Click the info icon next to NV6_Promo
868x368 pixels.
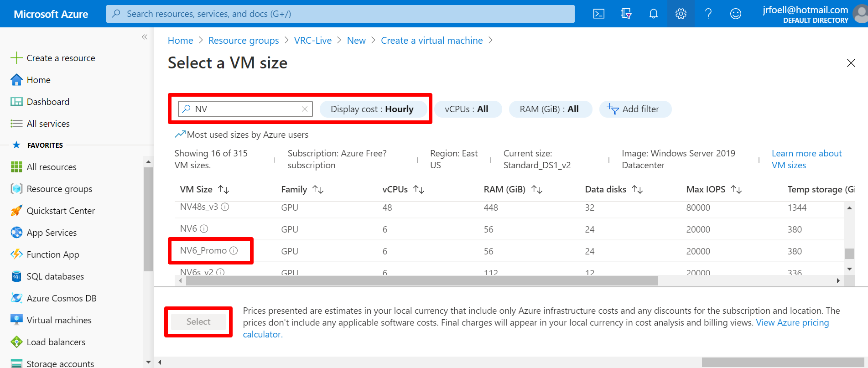234,250
